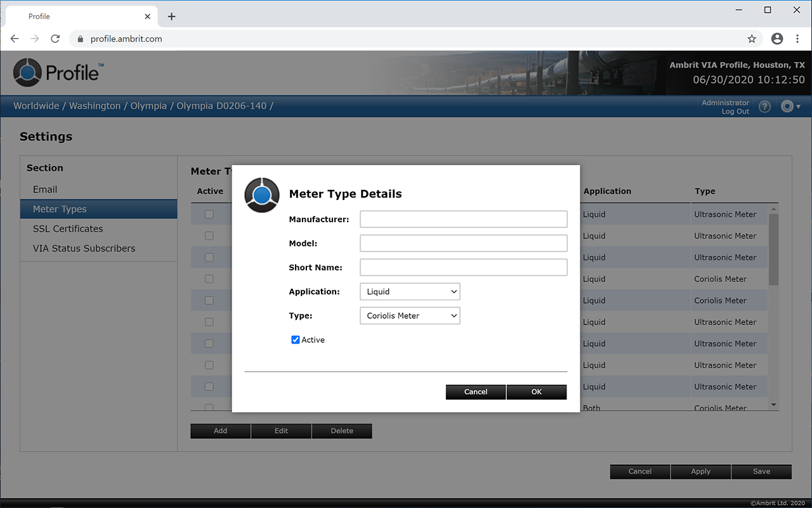The width and height of the screenshot is (812, 508).
Task: Click into the Manufacturer text field
Action: 463,219
